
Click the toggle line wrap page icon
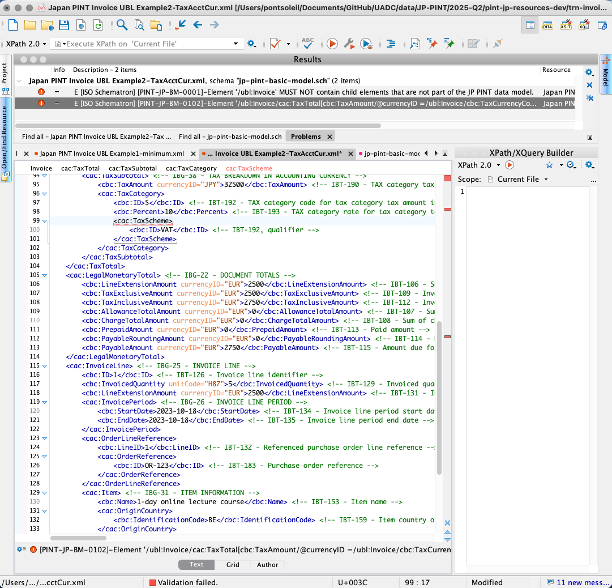coord(415,44)
